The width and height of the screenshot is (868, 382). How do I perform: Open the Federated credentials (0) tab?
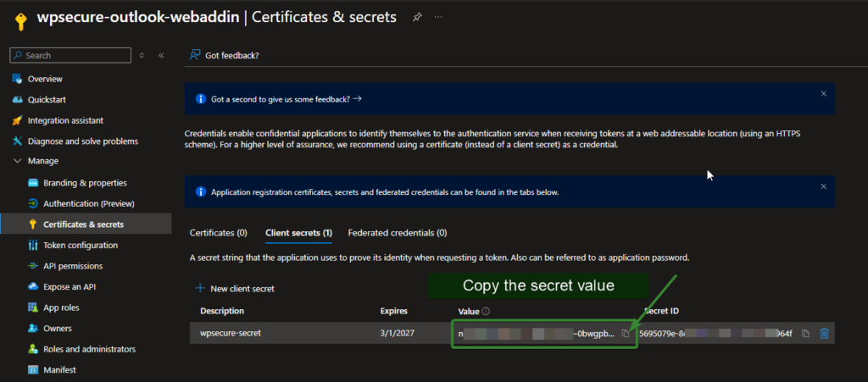[x=397, y=232]
